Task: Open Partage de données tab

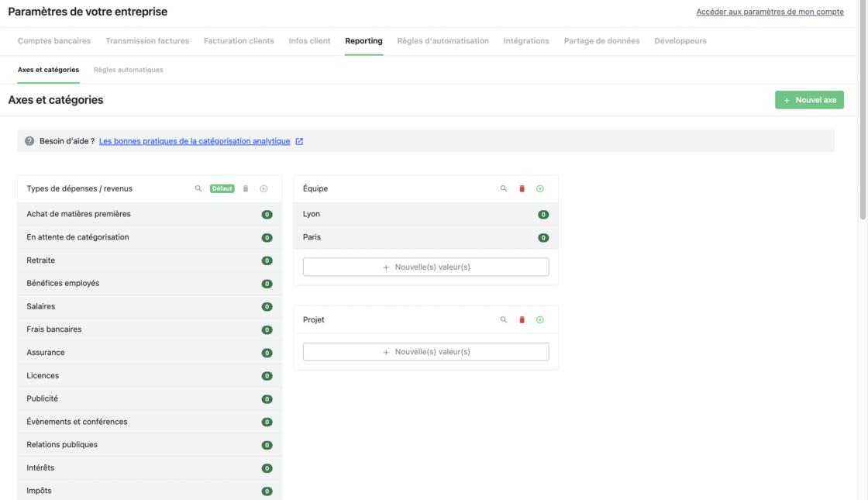Action: (x=601, y=41)
